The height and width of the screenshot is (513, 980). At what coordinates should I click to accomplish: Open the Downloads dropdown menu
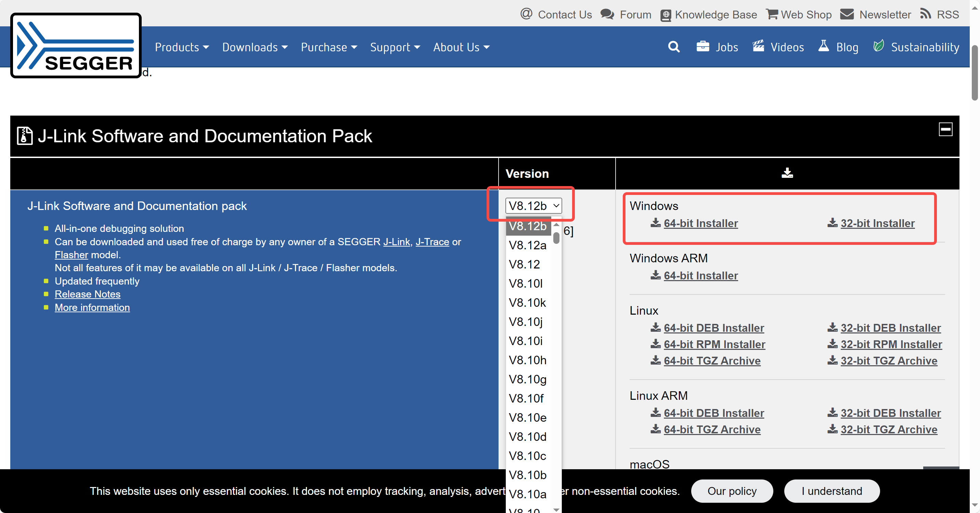point(255,47)
